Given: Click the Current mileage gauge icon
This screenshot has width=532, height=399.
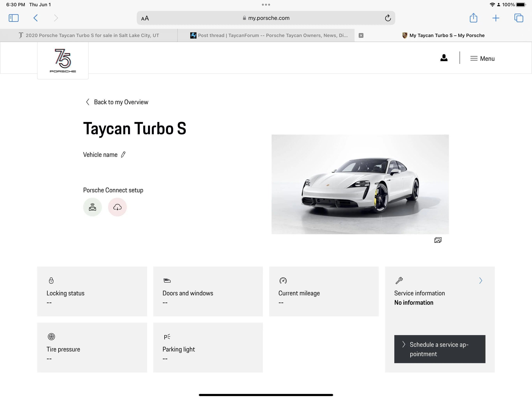Looking at the screenshot, I should tap(283, 281).
